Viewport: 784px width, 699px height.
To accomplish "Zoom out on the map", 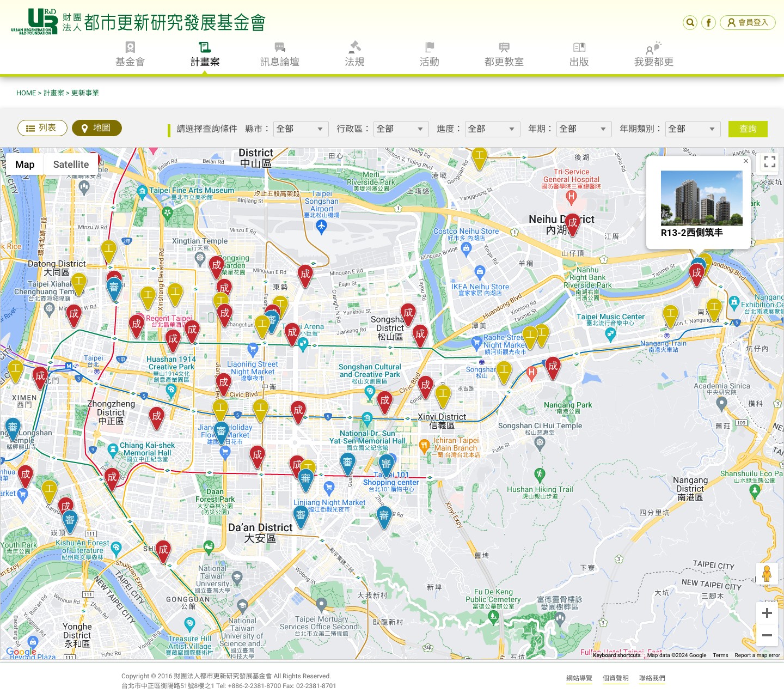I will click(x=767, y=635).
